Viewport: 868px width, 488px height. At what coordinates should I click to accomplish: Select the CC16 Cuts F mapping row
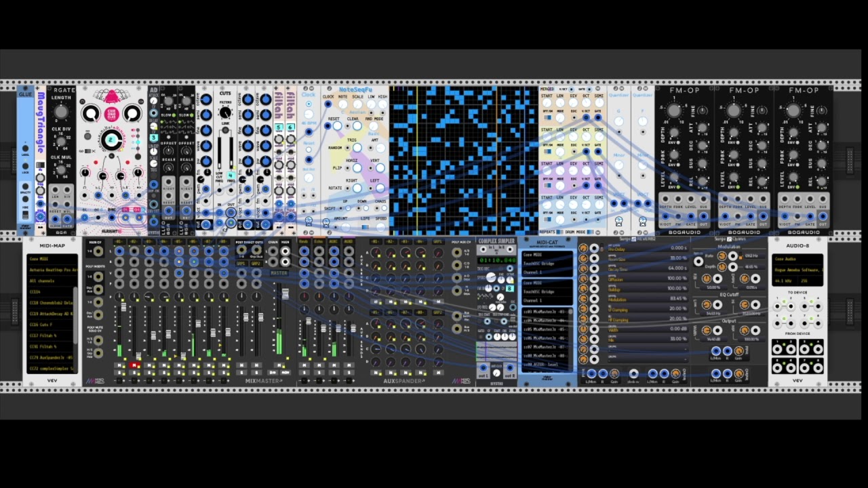[51, 325]
